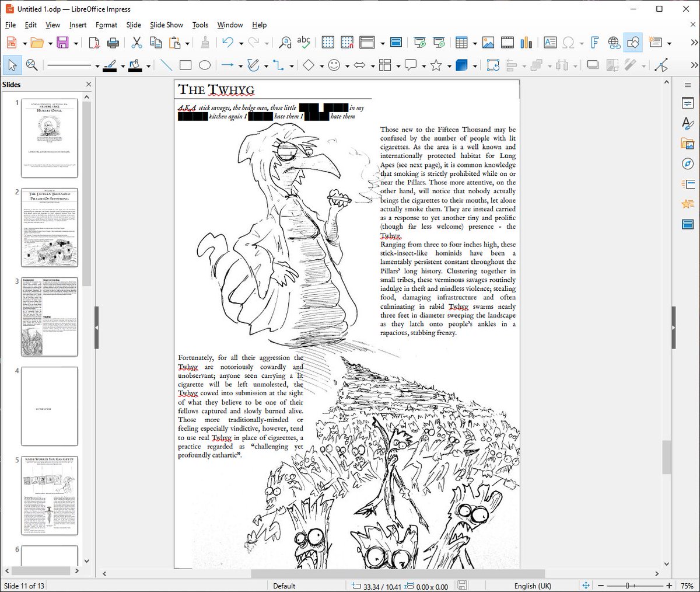The width and height of the screenshot is (700, 592).
Task: Toggle Snap to Grid button
Action: (347, 43)
